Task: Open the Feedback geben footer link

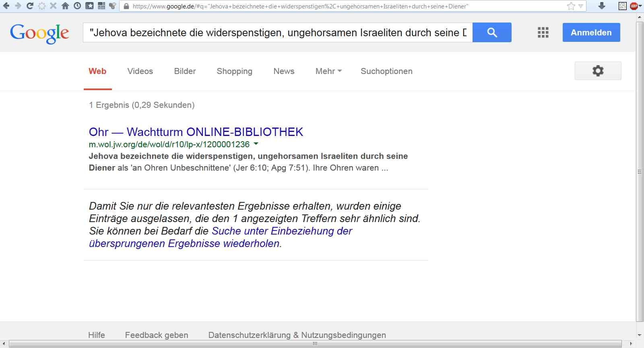Action: coord(157,335)
